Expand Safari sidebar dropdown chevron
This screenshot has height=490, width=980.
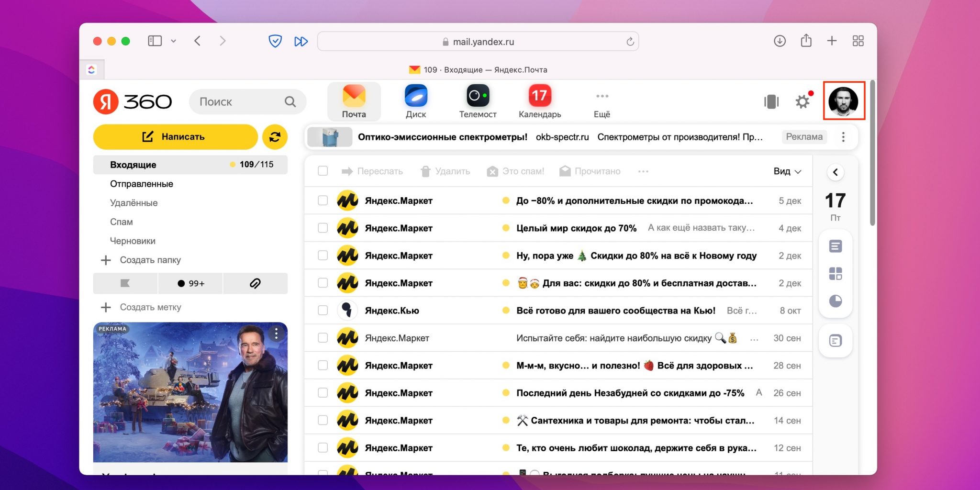point(174,41)
